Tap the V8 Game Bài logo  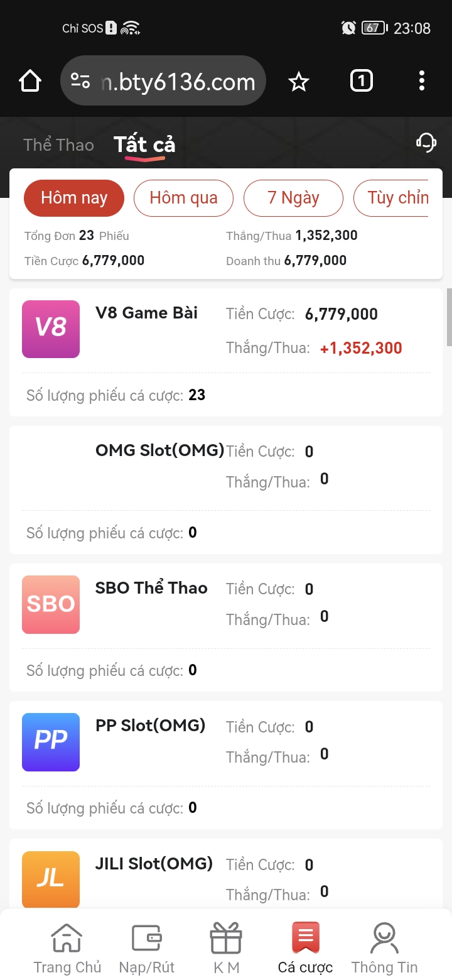click(x=51, y=329)
